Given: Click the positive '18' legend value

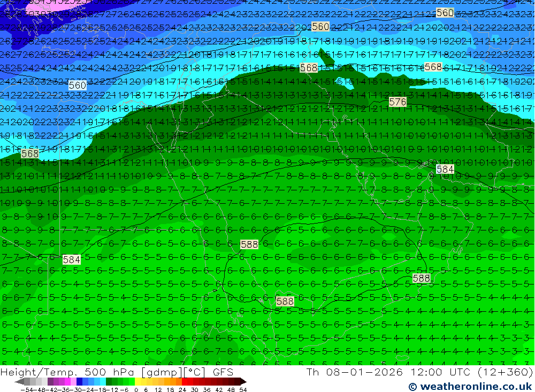Looking at the screenshot, I should pyautogui.click(x=170, y=390).
